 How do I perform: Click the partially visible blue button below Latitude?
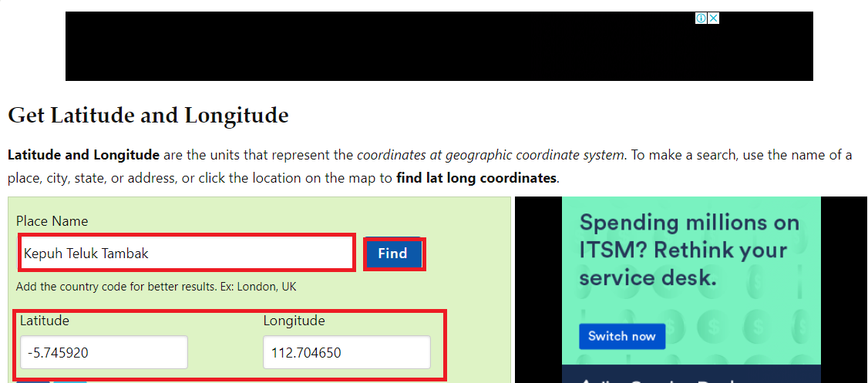click(32, 381)
